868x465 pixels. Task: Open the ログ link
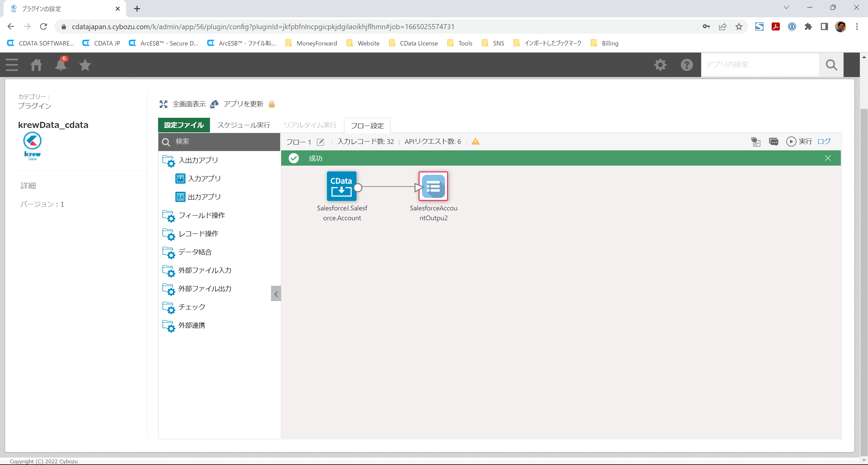824,141
